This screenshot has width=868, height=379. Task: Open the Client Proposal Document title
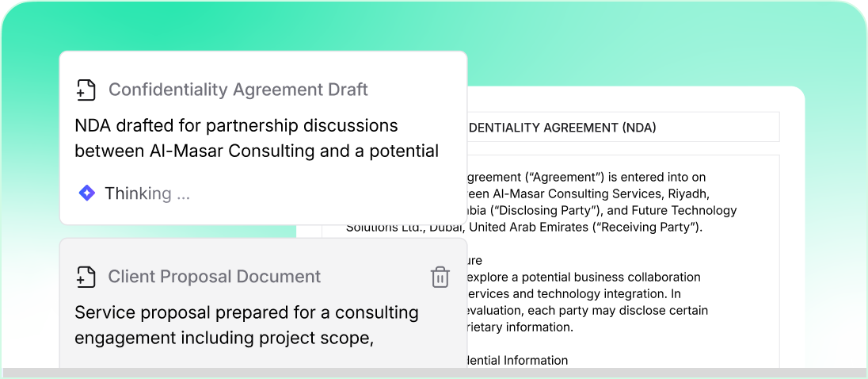click(214, 277)
